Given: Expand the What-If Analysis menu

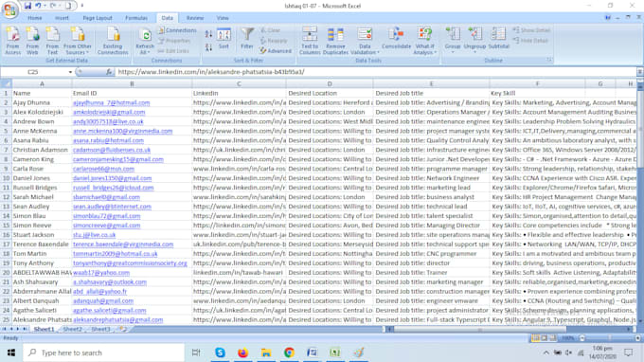Looking at the screenshot, I should click(424, 41).
